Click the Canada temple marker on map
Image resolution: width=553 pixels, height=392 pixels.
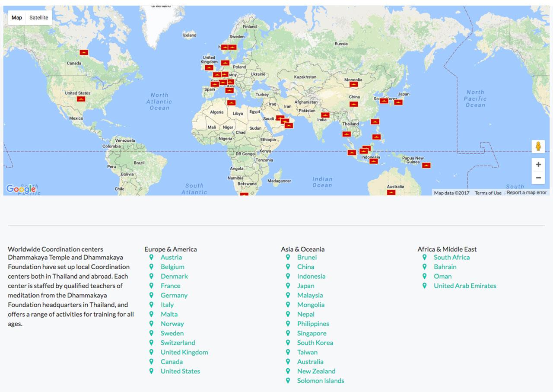coord(84,52)
